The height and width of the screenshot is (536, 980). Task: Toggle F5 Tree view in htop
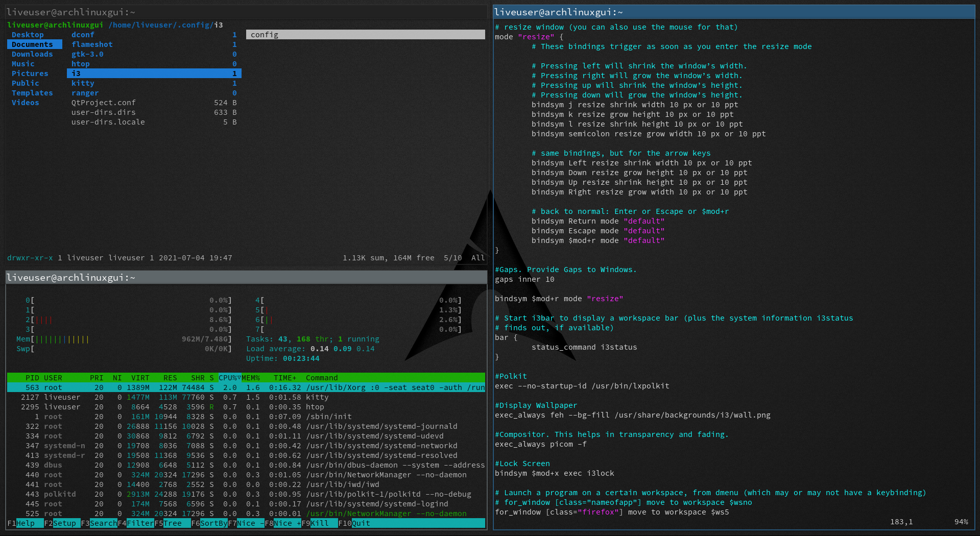(x=172, y=523)
